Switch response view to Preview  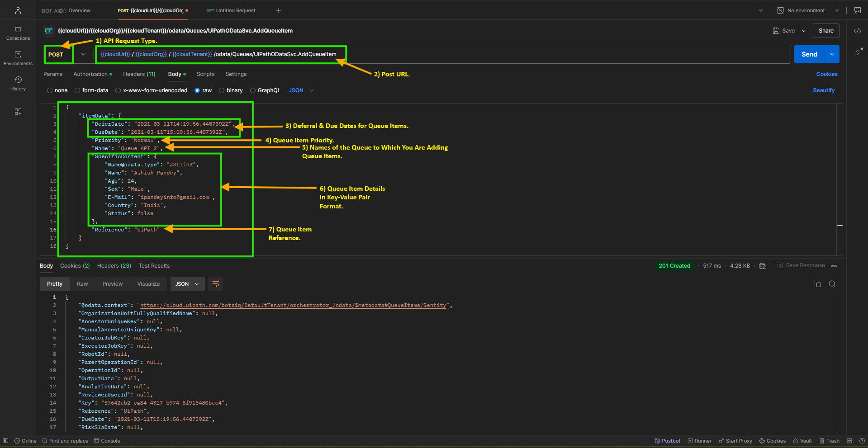click(x=113, y=284)
